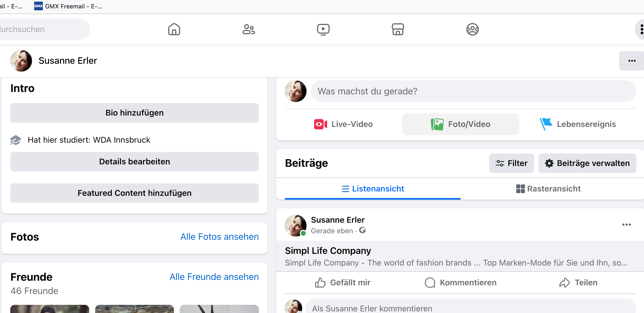Click the Bio hinzufügen button
This screenshot has height=313, width=644.
pos(135,113)
